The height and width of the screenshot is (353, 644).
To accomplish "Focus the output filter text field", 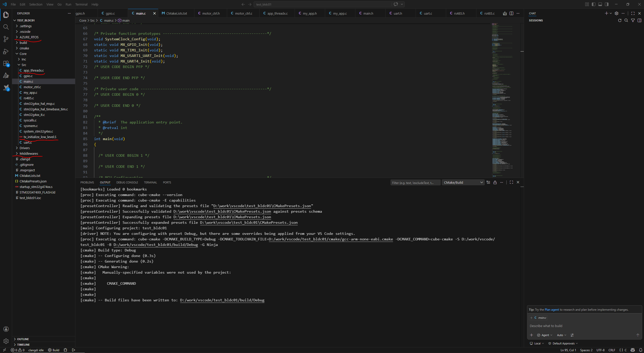I will point(415,183).
